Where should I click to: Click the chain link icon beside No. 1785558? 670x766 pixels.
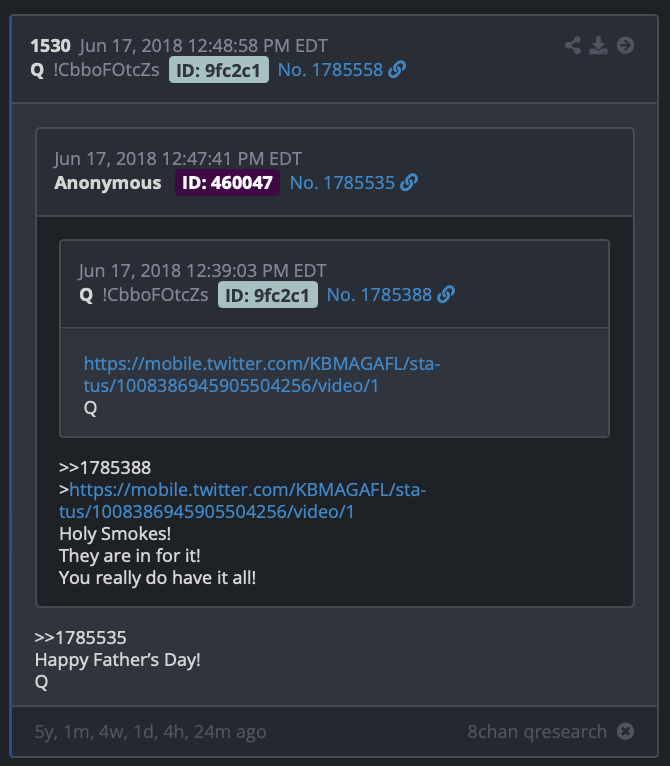pyautogui.click(x=397, y=69)
